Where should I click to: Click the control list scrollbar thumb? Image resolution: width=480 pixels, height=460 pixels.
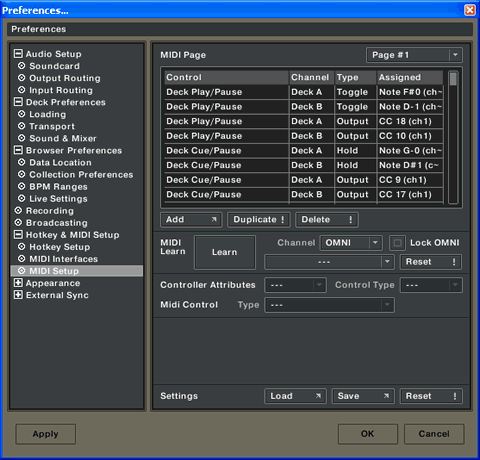tap(453, 79)
